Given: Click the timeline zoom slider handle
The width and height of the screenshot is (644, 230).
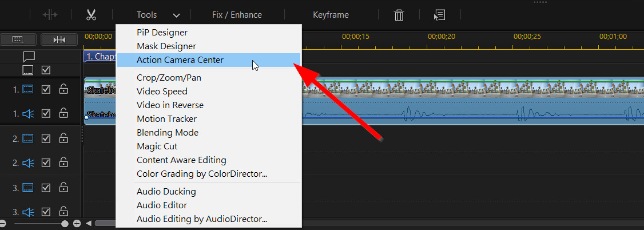Looking at the screenshot, I should [x=65, y=224].
